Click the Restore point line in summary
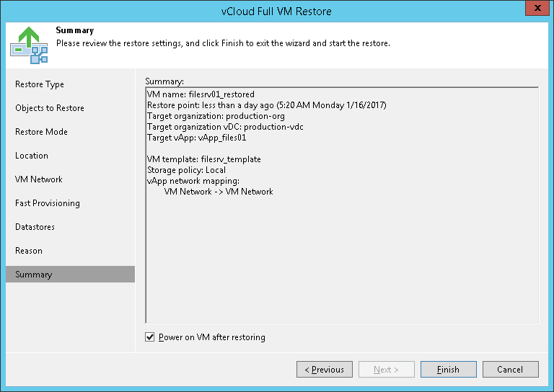 click(266, 105)
